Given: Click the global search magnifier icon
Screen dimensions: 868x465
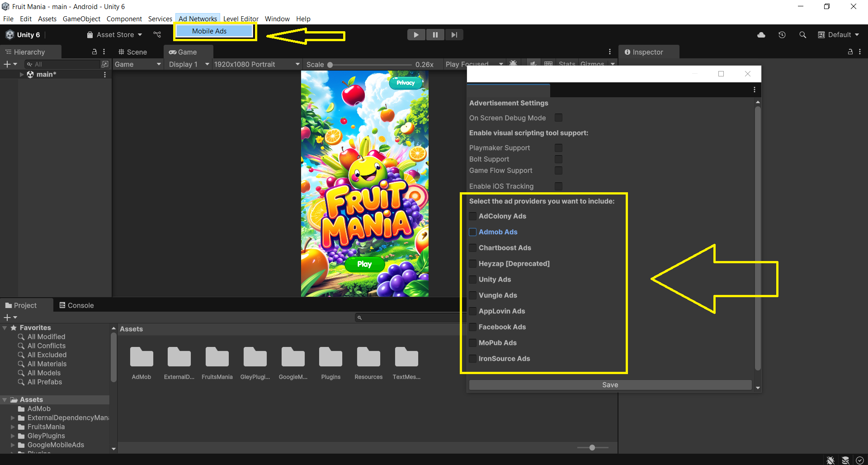Looking at the screenshot, I should pyautogui.click(x=802, y=35).
